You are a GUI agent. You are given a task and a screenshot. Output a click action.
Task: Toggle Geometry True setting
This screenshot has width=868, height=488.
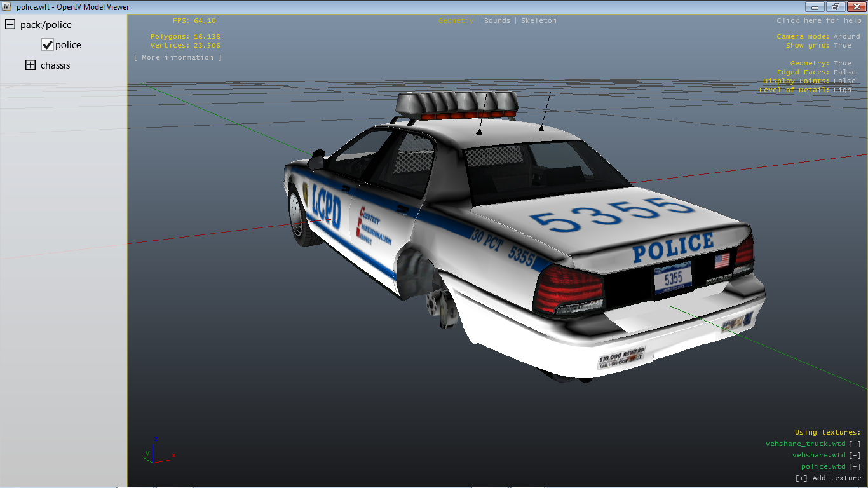click(x=843, y=64)
